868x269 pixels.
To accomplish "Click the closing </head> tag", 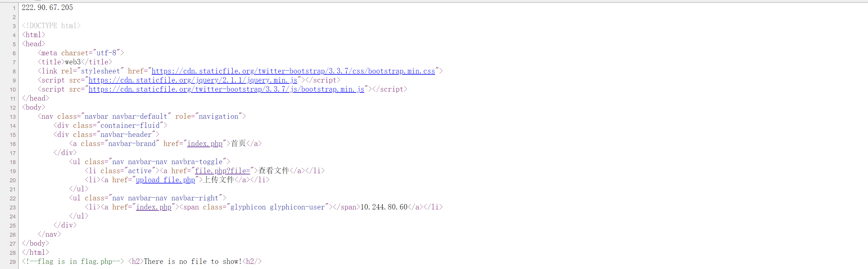I will tap(35, 98).
